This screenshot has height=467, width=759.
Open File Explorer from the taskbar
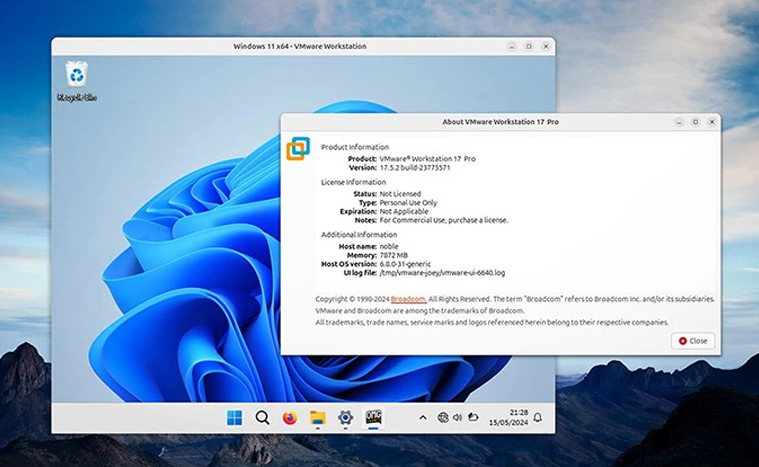tap(318, 417)
